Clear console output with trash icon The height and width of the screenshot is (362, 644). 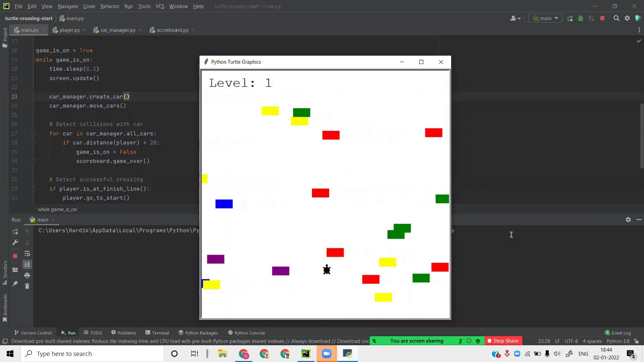tap(27, 286)
